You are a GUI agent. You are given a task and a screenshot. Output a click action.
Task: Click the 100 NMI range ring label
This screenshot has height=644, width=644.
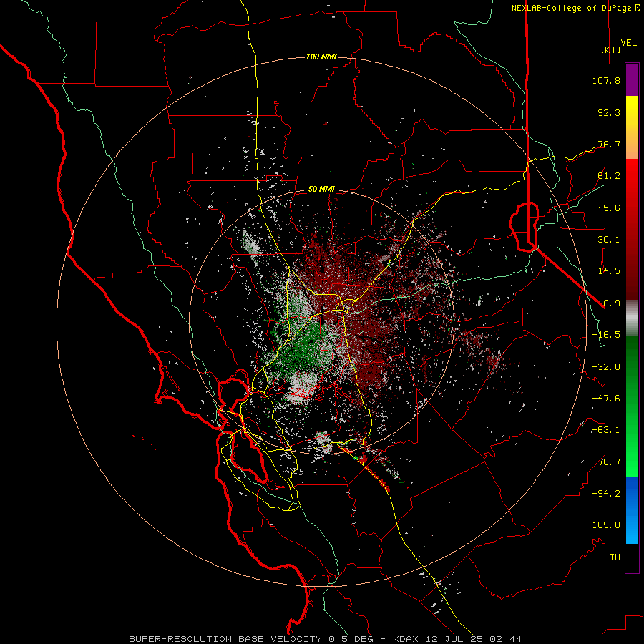[321, 57]
